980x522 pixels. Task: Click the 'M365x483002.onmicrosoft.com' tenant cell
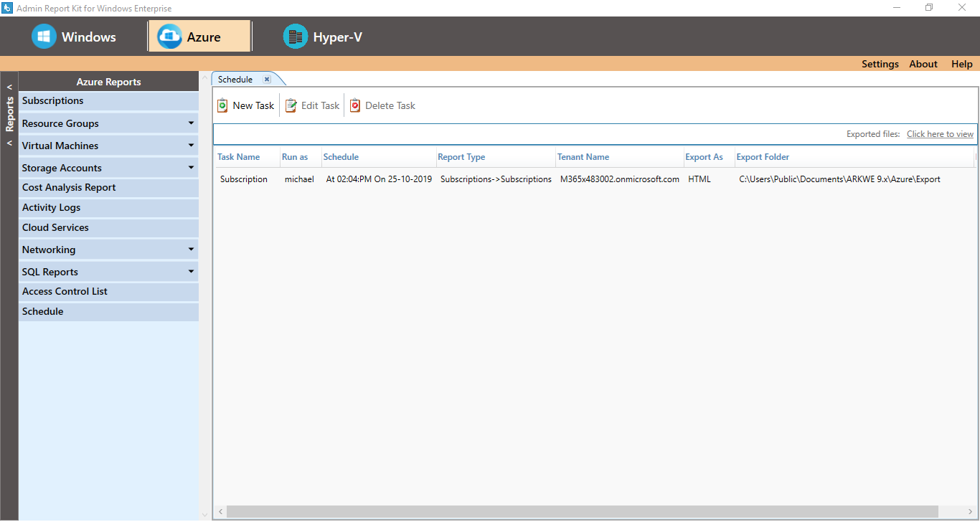(x=620, y=179)
